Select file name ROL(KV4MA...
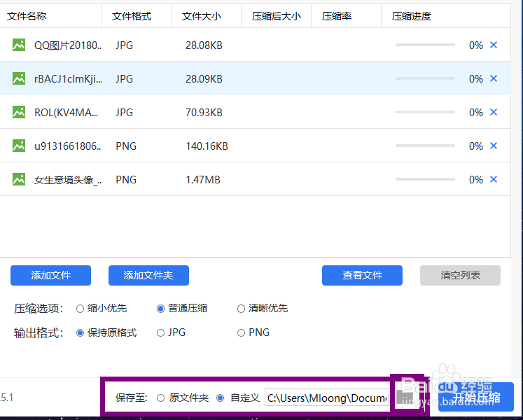 [x=66, y=113]
